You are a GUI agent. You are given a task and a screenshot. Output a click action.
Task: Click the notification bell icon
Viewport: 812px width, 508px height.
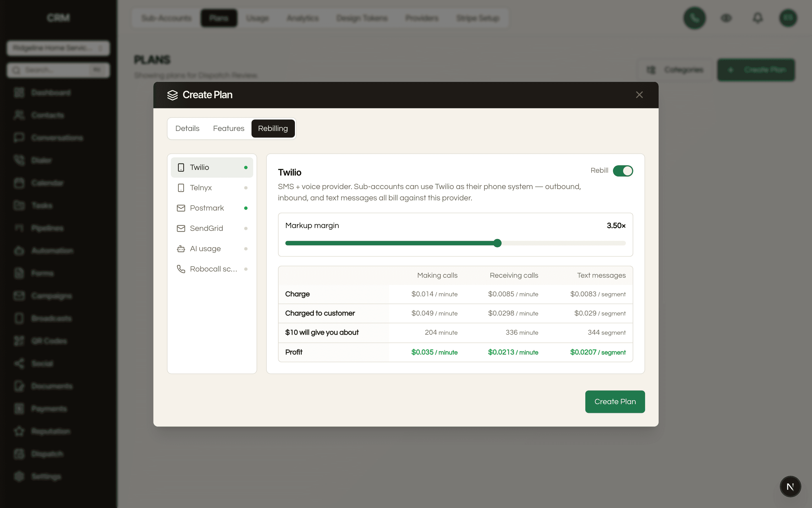tap(758, 18)
